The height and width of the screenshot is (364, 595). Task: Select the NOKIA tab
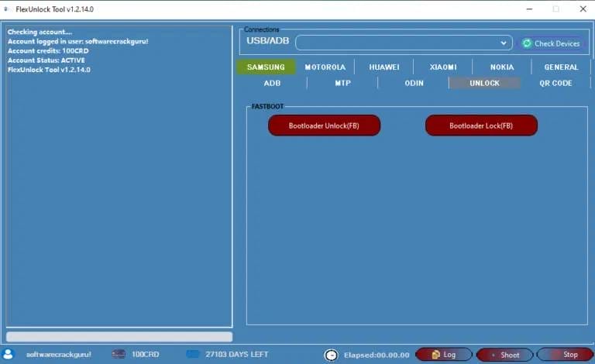coord(502,67)
